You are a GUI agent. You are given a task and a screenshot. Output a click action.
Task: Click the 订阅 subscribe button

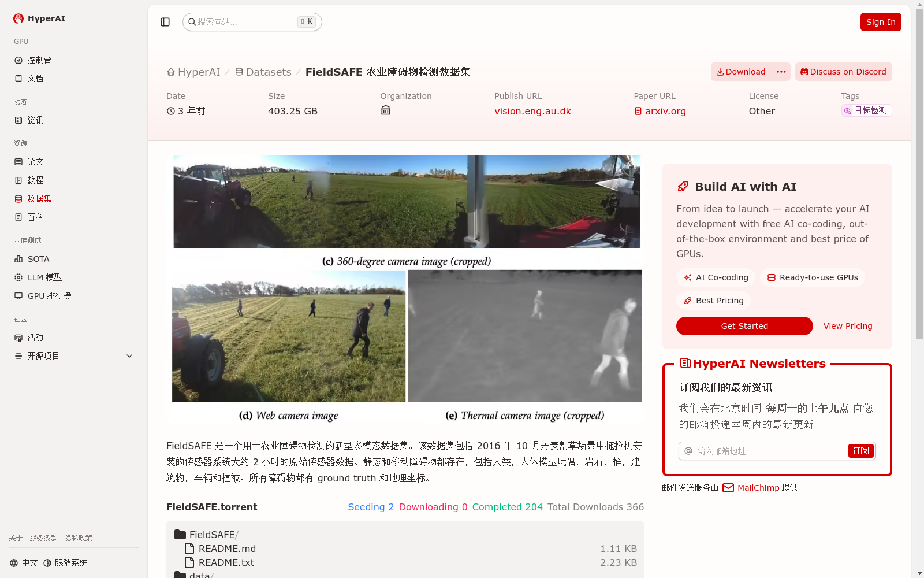tap(861, 451)
